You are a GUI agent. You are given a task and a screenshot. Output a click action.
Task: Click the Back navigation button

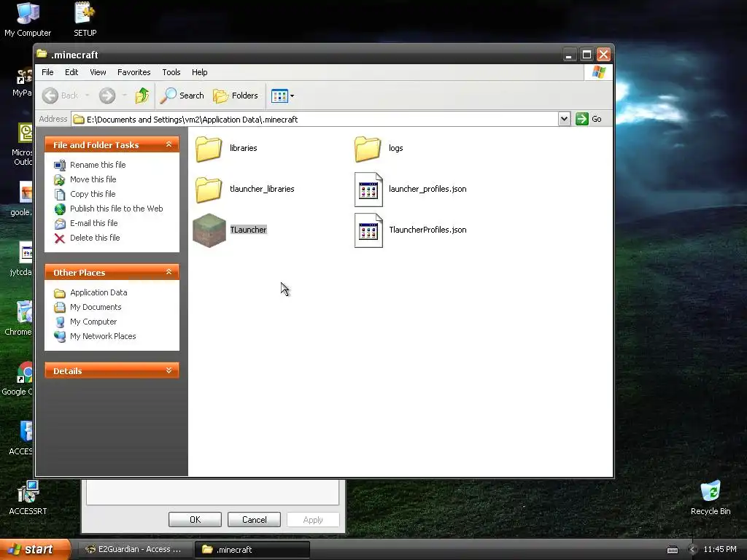pos(60,96)
